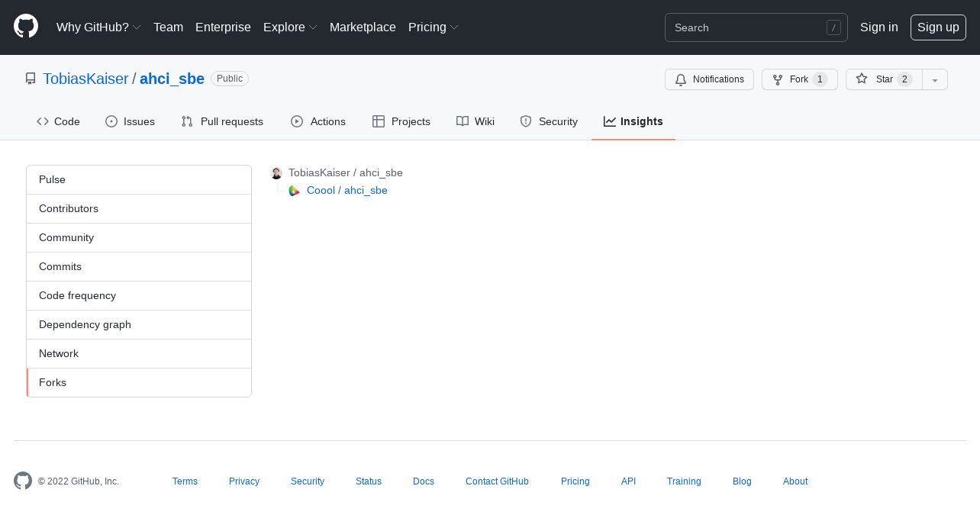Open the Training footer link
The image size is (980, 528).
click(684, 481)
